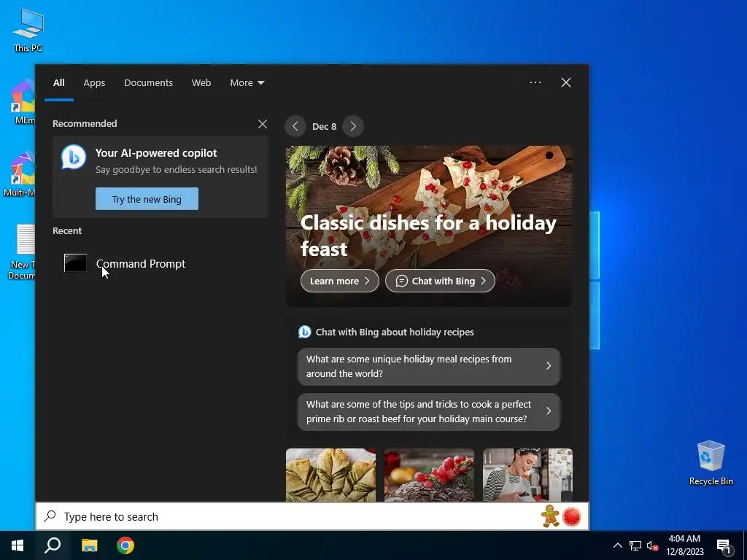Expand the More dropdown
The image size is (747, 560).
[247, 82]
